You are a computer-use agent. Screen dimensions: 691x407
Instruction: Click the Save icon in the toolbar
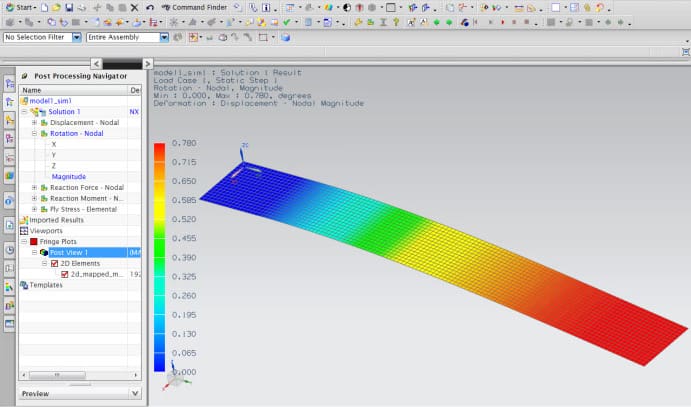tap(70, 7)
